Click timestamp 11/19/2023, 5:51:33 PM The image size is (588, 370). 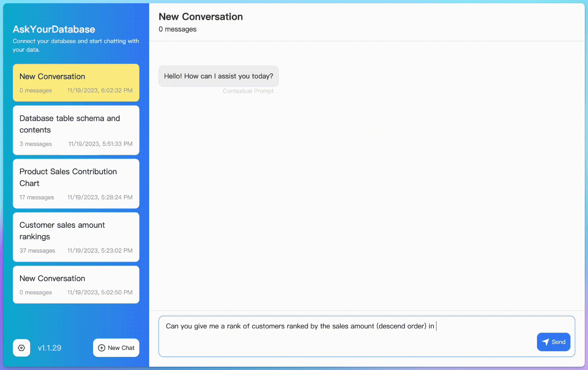pyautogui.click(x=100, y=144)
